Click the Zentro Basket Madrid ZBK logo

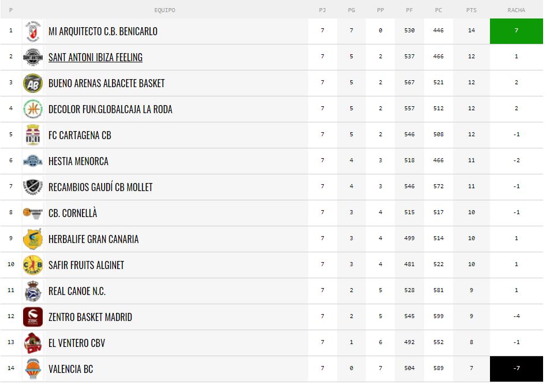coord(32,317)
